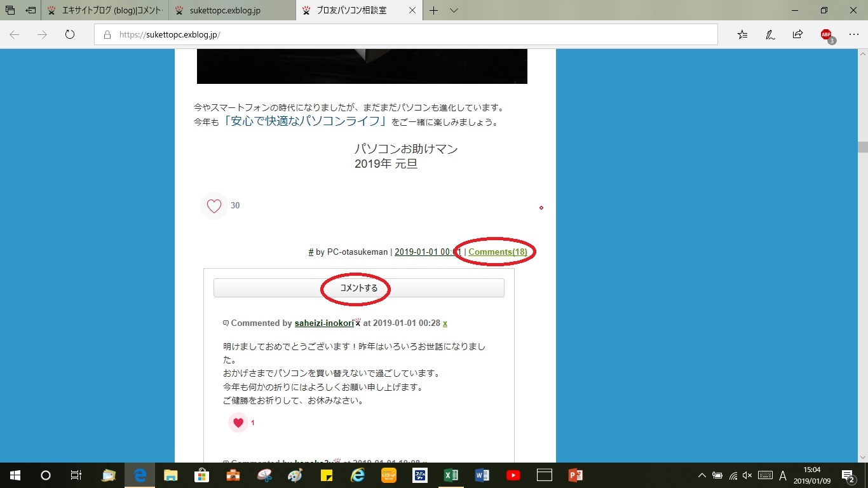The image size is (868, 488).
Task: Click the Share page icon
Action: click(x=797, y=35)
